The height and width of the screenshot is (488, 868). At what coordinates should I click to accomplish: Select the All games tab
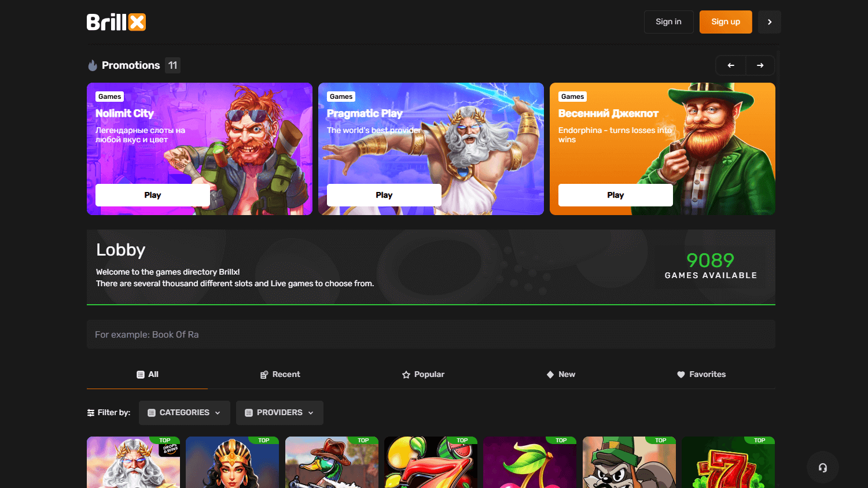pyautogui.click(x=148, y=374)
